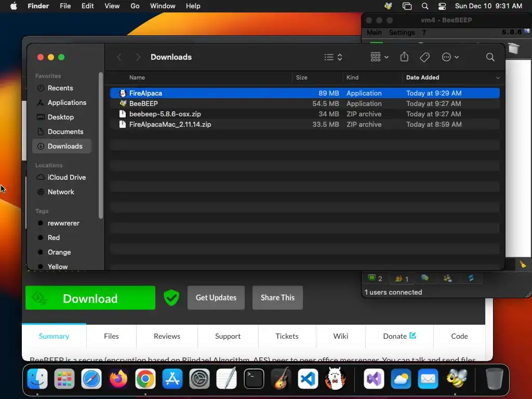Go forward in Finder navigation
The height and width of the screenshot is (399, 532).
click(x=138, y=57)
